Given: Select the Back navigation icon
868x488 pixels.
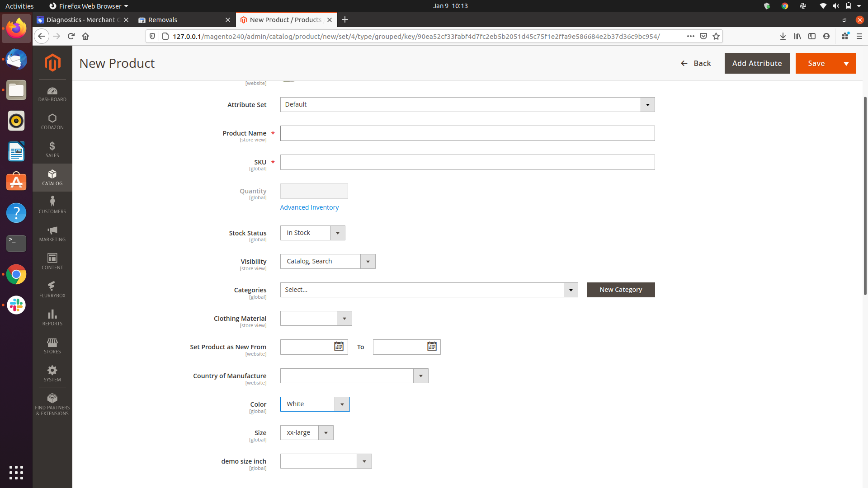Looking at the screenshot, I should (x=684, y=63).
